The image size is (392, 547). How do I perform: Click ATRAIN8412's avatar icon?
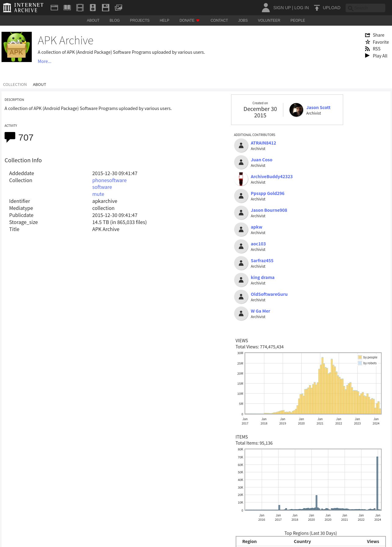[241, 145]
